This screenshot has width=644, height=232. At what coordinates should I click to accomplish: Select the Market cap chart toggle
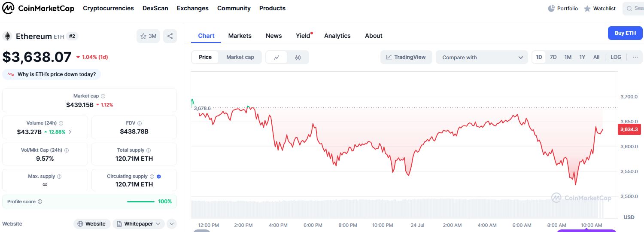(x=240, y=57)
